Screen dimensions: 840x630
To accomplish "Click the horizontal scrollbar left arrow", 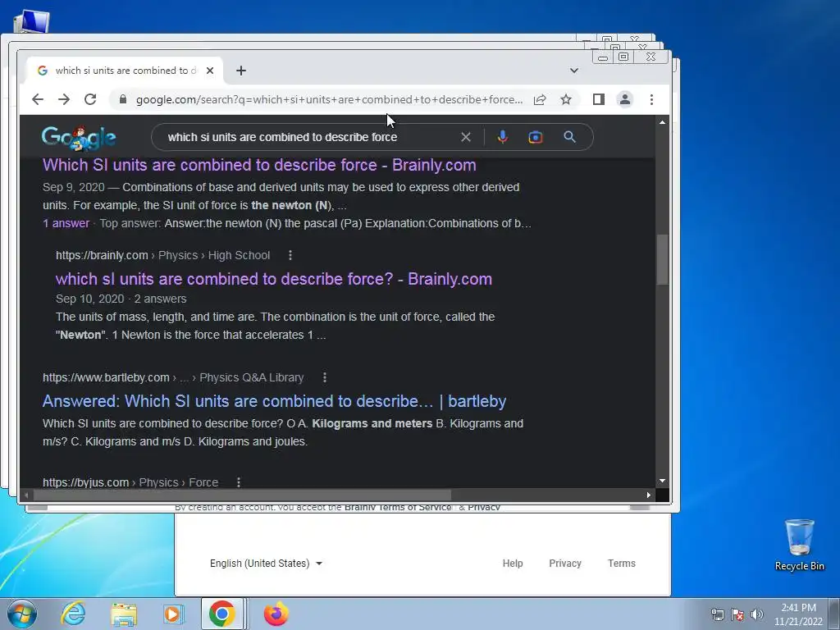I will pos(26,495).
